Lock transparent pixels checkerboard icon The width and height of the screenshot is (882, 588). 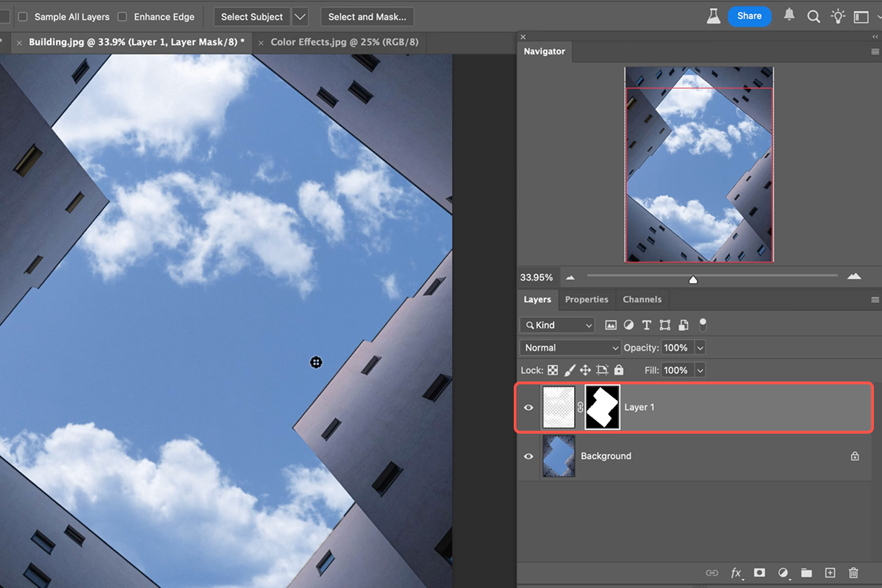click(x=553, y=370)
